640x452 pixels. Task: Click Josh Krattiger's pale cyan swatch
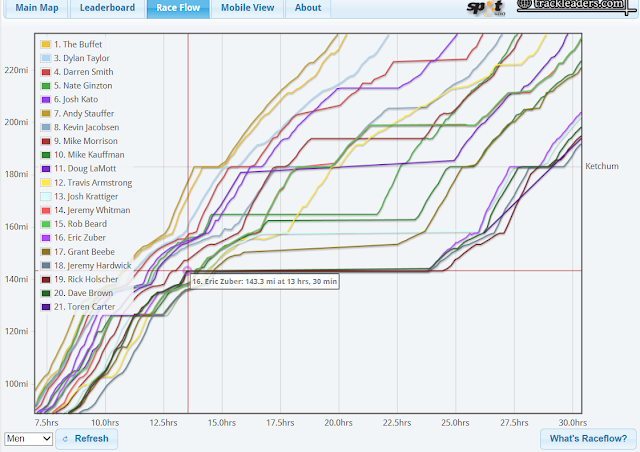point(46,196)
